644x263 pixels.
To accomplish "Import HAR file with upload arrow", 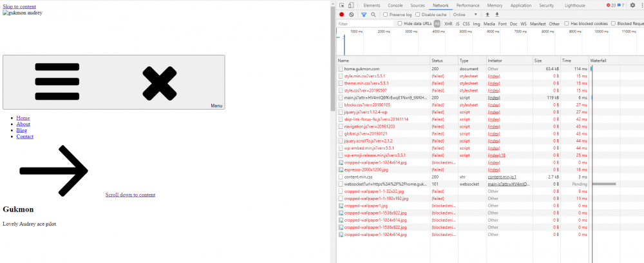I will tap(488, 14).
